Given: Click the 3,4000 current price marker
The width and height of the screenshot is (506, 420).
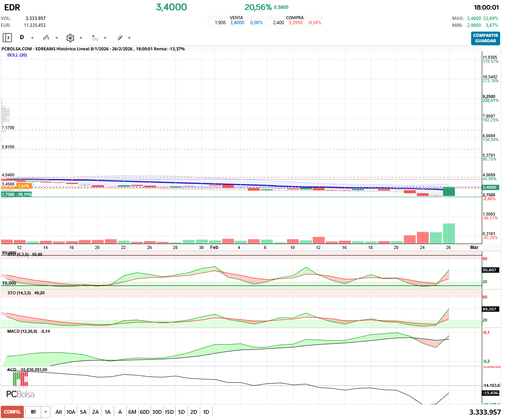Looking at the screenshot, I should [489, 188].
